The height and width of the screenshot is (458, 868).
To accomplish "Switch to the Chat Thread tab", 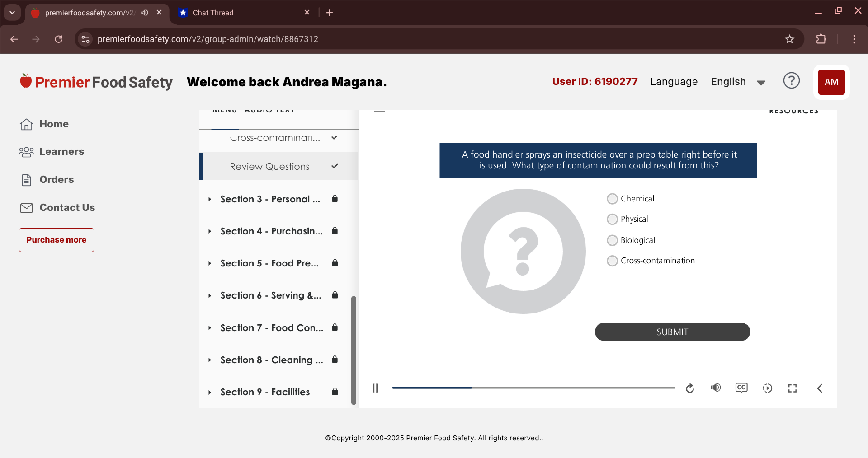I will (244, 13).
